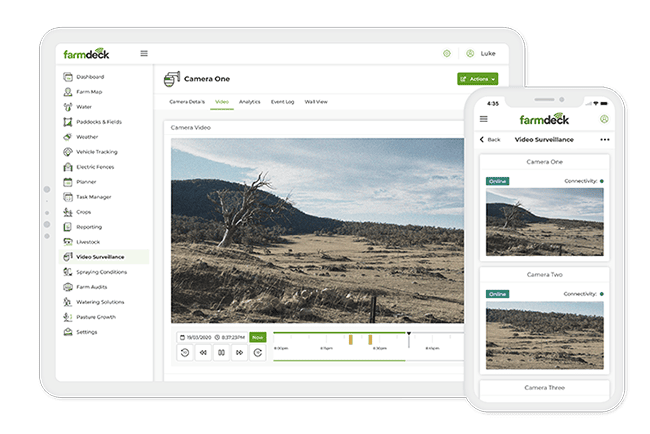
Task: Open Pasture Growth icon in sidebar
Action: pos(68,317)
